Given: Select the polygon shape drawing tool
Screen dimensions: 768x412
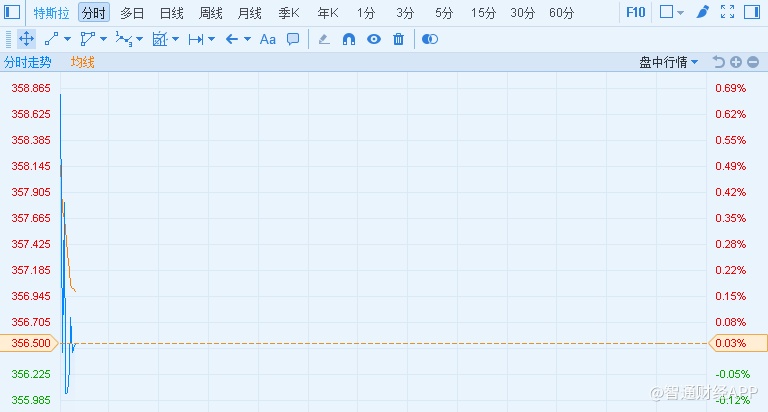Looking at the screenshot, I should [x=88, y=39].
